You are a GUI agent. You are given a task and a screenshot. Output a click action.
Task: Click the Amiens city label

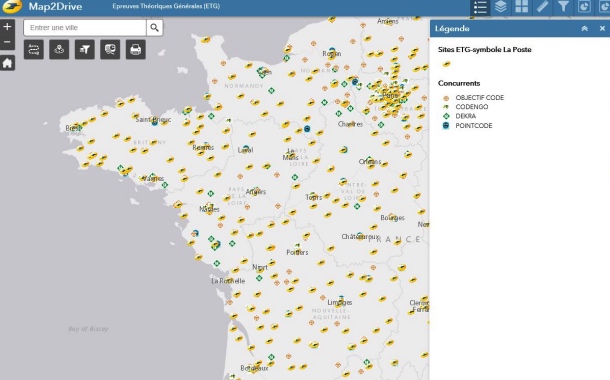click(387, 21)
